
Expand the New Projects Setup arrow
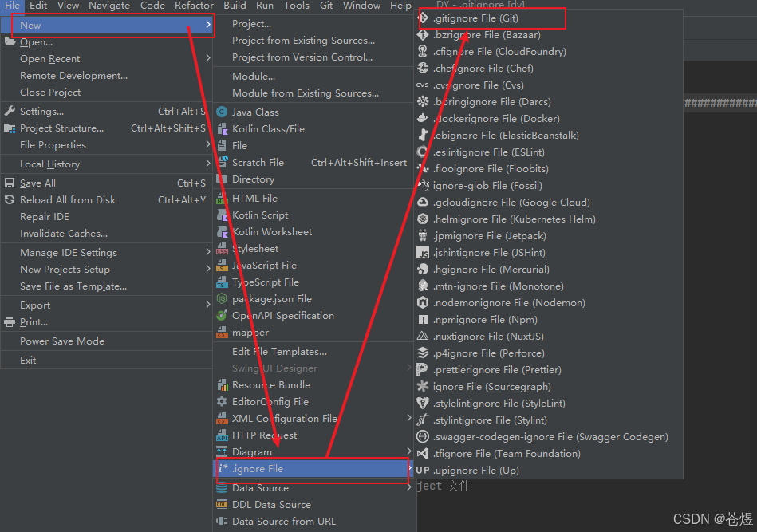[x=208, y=269]
